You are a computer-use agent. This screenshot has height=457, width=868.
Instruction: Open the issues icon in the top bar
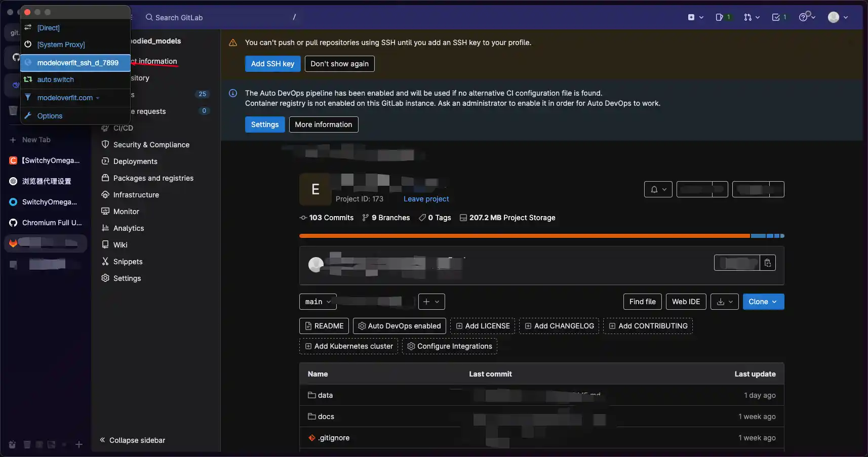723,17
